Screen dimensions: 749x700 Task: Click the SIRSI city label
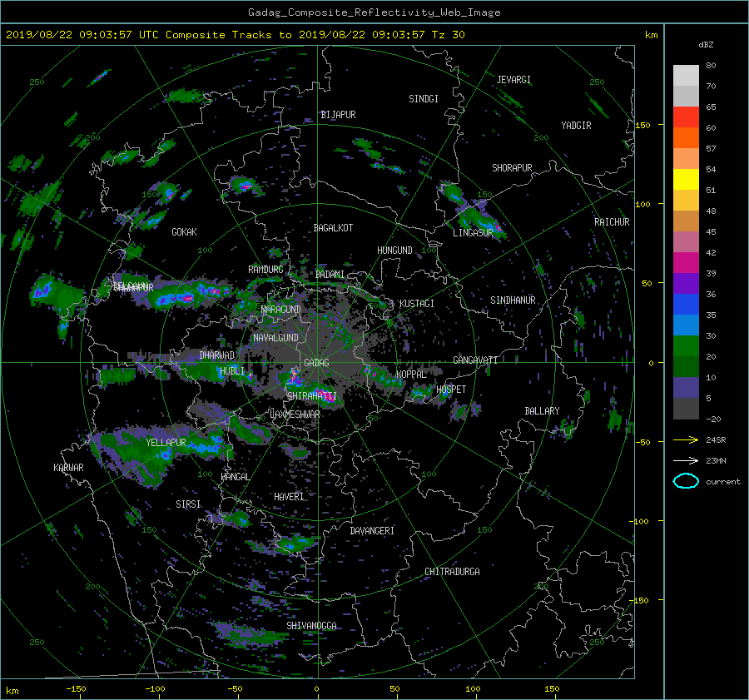click(x=188, y=504)
